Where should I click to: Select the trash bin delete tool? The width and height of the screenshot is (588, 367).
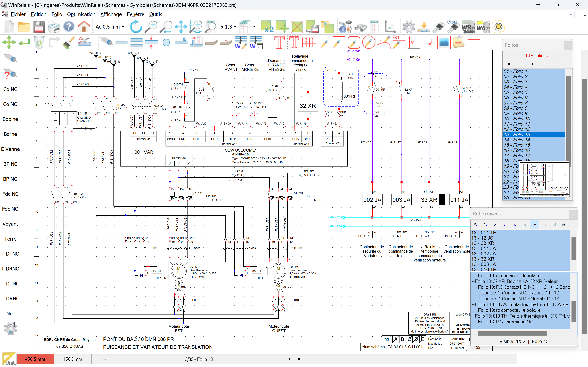click(x=39, y=42)
